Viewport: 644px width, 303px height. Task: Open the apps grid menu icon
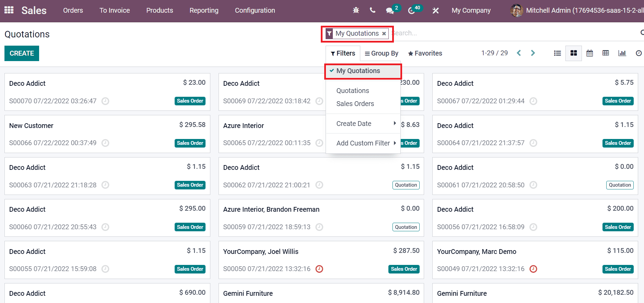tap(9, 10)
